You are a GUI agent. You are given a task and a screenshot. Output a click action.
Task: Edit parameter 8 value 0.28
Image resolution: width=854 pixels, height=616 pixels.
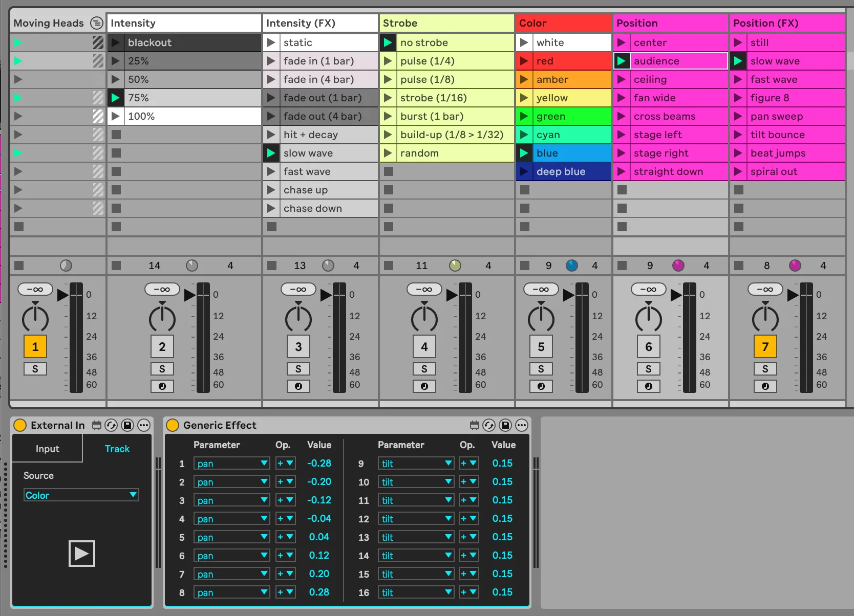point(319,592)
